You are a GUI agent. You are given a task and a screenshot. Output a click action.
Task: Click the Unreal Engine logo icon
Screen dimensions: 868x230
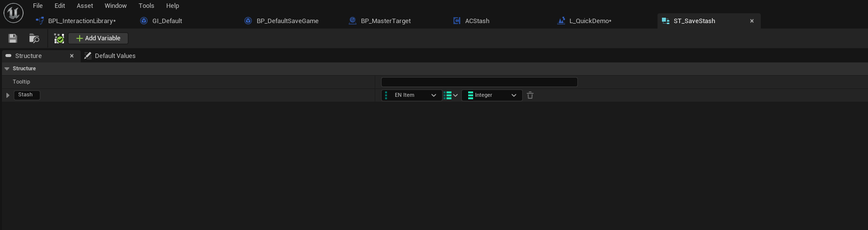click(x=13, y=13)
